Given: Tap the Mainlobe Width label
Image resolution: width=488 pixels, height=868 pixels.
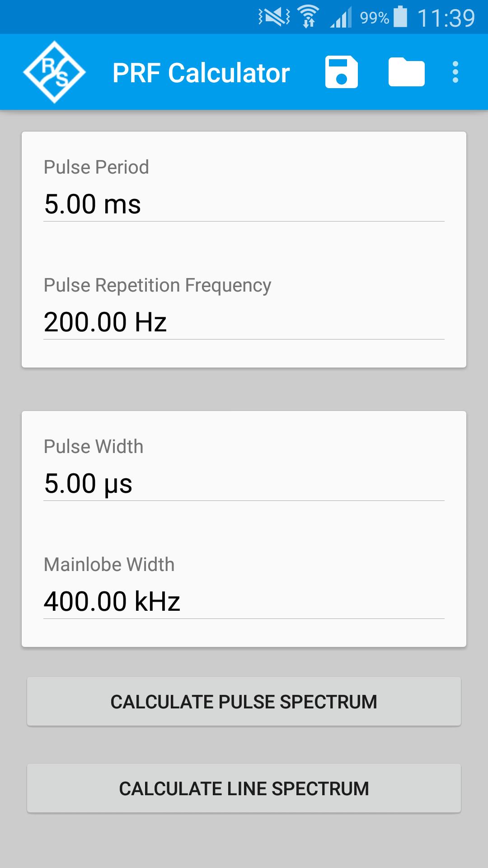Looking at the screenshot, I should click(109, 565).
